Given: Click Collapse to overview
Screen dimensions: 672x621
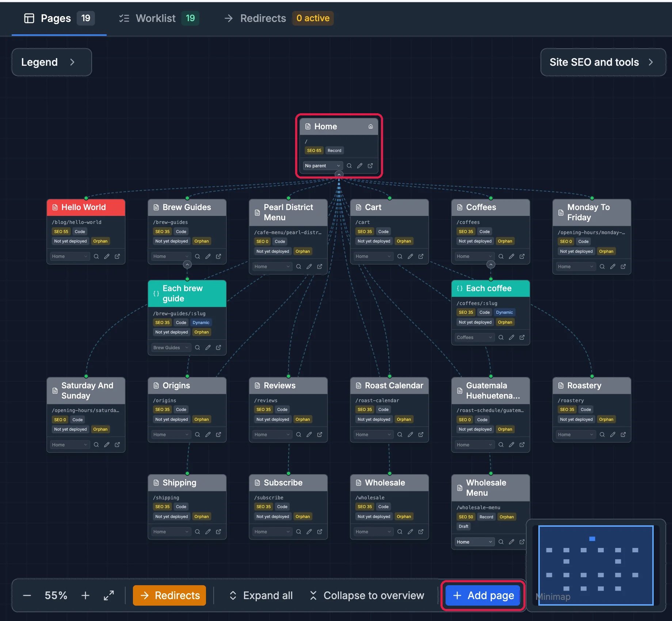Looking at the screenshot, I should click(367, 595).
